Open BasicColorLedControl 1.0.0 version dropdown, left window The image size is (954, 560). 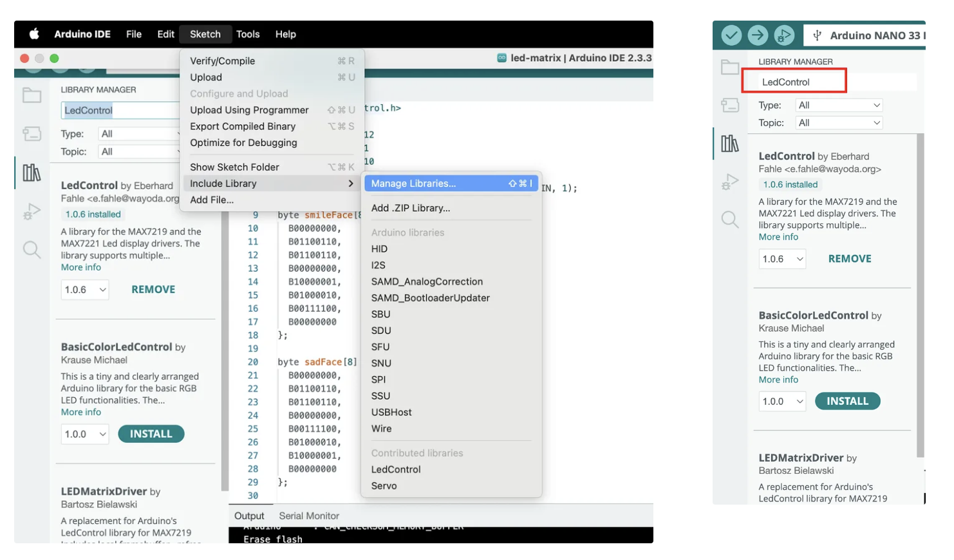pyautogui.click(x=85, y=434)
